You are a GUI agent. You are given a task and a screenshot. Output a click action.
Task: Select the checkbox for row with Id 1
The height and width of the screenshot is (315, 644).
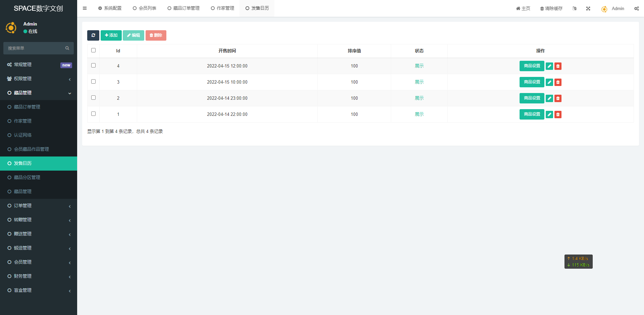[93, 114]
